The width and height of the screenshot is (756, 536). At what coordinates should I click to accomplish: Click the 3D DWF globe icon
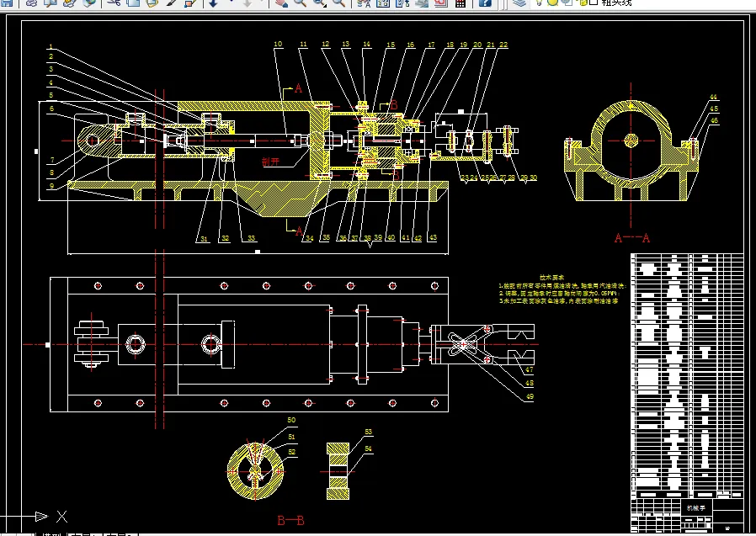click(89, 3)
